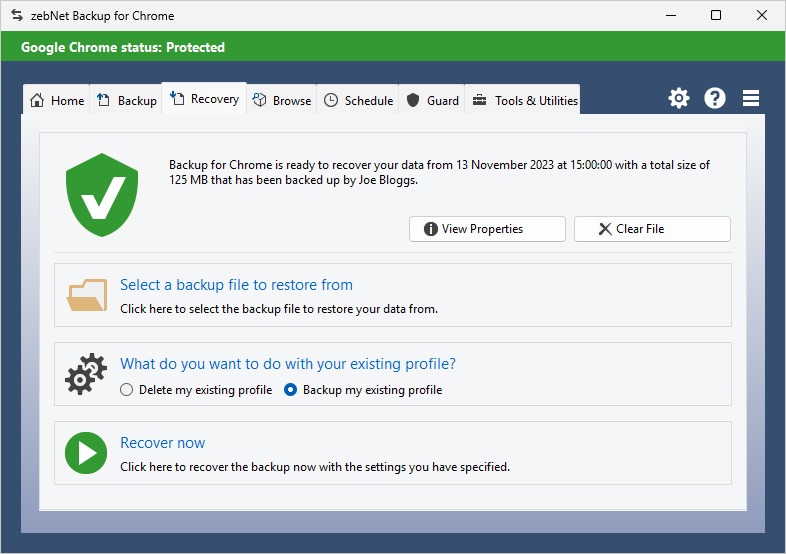Click the folder icon for backup file

87,296
